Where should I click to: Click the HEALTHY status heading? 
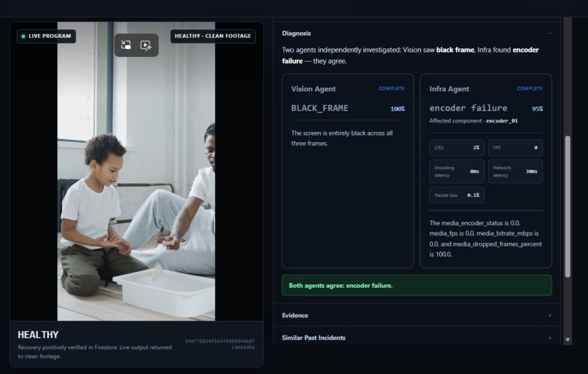click(x=38, y=335)
